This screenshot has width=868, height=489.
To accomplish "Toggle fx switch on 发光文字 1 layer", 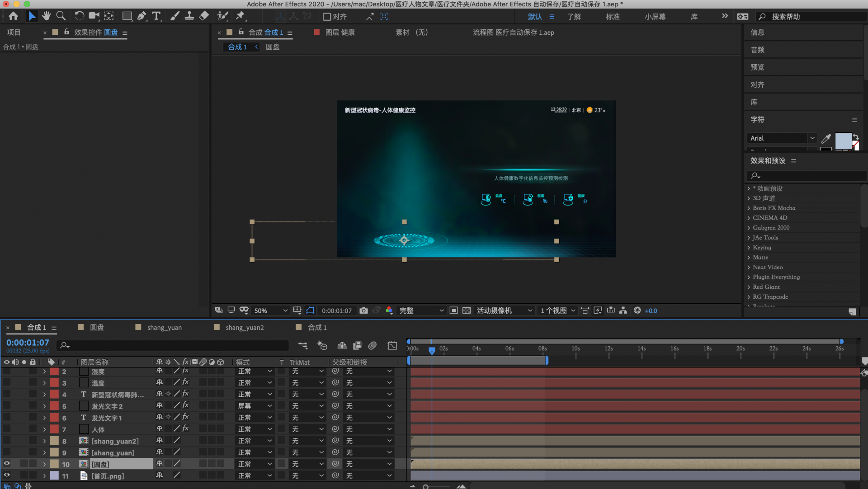I will [x=185, y=417].
